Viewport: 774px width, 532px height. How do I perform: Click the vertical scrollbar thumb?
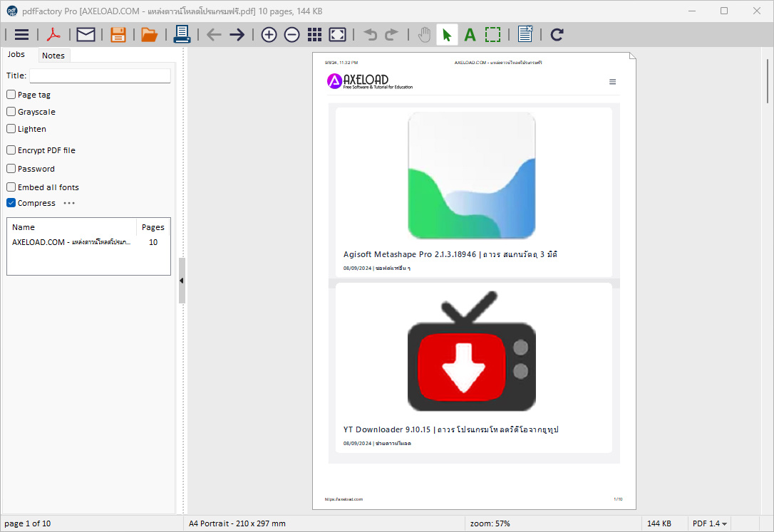click(x=768, y=81)
